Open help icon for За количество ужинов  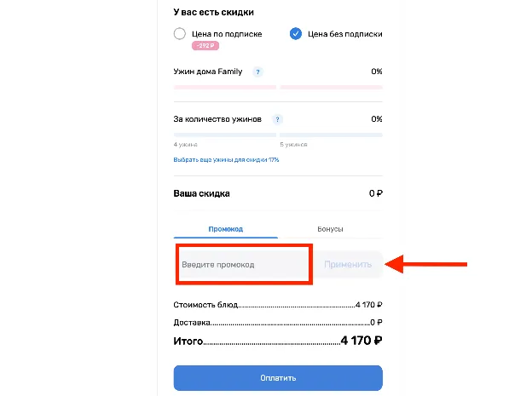[277, 119]
